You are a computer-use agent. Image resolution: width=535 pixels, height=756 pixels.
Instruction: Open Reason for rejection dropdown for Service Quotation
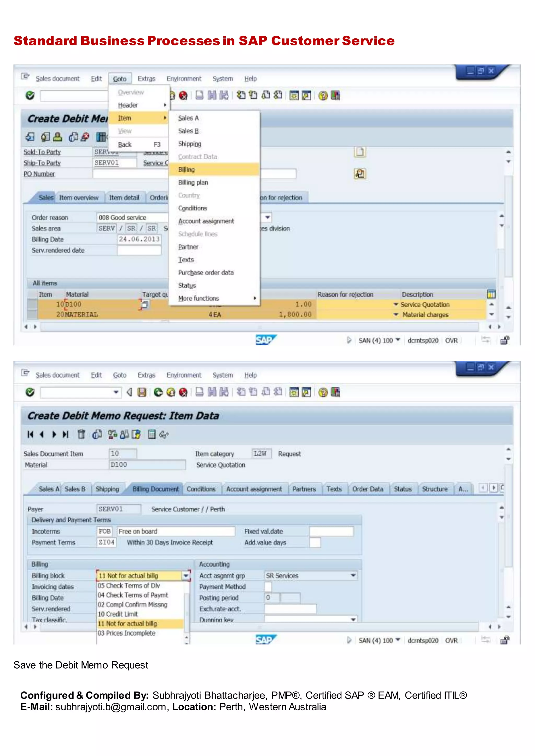pos(396,305)
